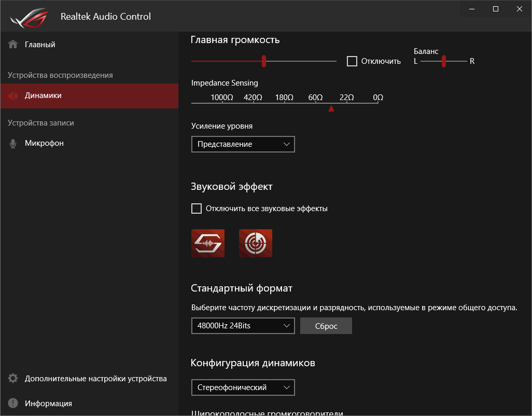Open the Sonic Radar sound effect icon

click(255, 243)
